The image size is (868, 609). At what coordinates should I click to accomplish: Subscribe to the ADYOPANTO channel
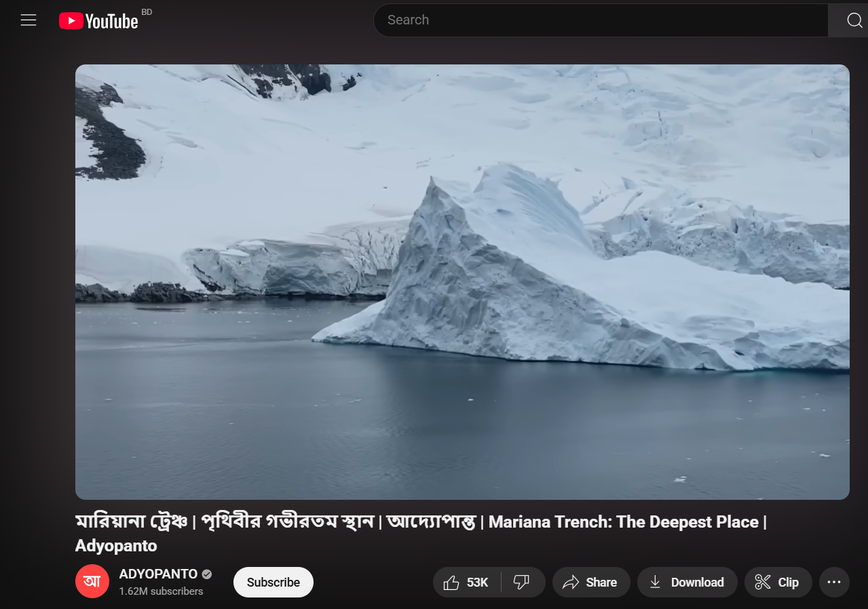coord(273,583)
